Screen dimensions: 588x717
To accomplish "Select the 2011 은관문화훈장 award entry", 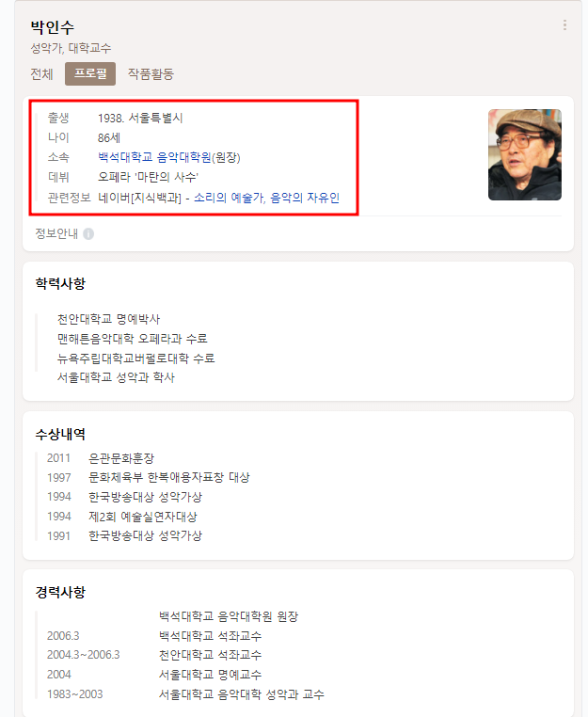I will coord(101,458).
